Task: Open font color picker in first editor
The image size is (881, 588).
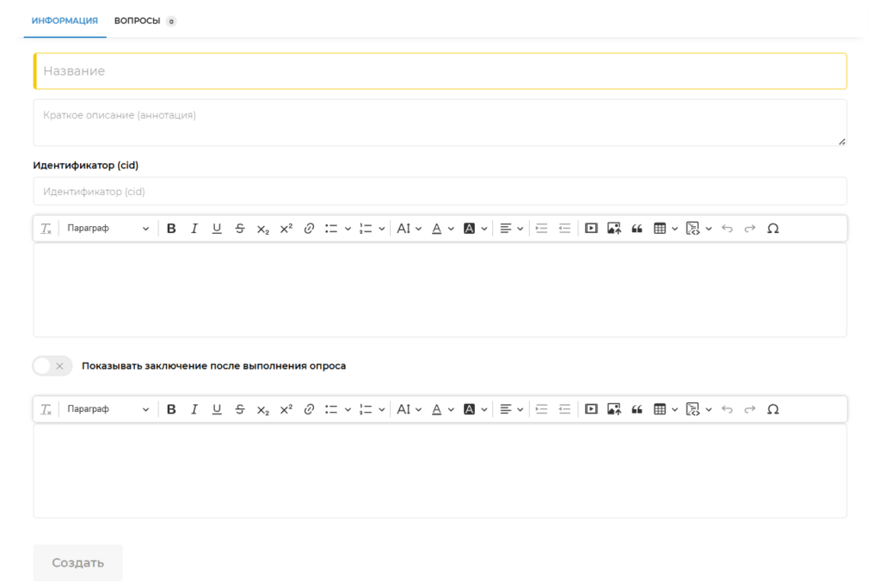Action: coord(442,229)
